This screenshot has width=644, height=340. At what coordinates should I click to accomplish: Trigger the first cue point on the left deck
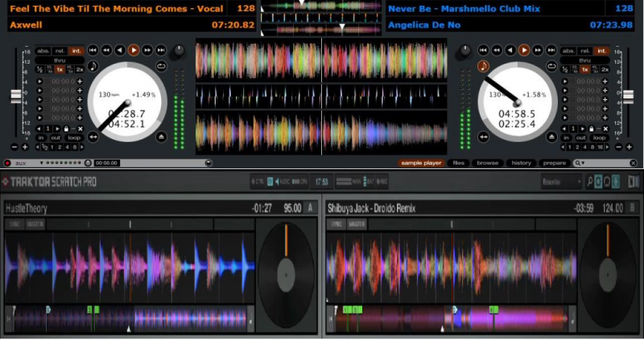tap(39, 81)
